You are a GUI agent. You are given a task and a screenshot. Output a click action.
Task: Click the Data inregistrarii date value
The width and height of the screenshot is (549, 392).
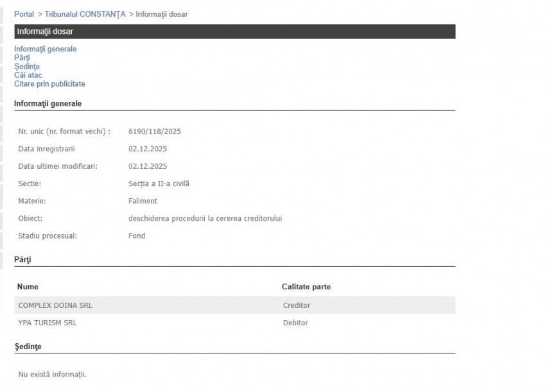pyautogui.click(x=148, y=149)
